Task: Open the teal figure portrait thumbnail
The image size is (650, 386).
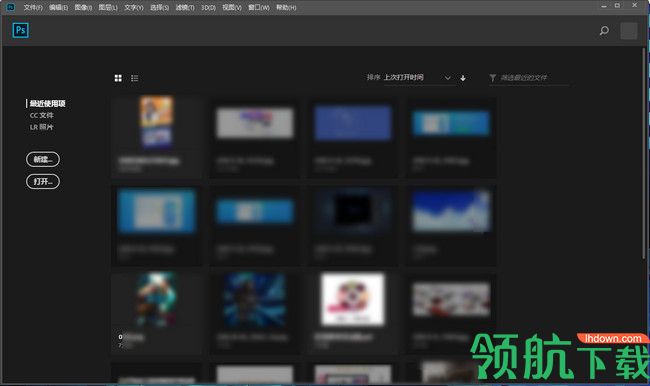Action: (156, 299)
